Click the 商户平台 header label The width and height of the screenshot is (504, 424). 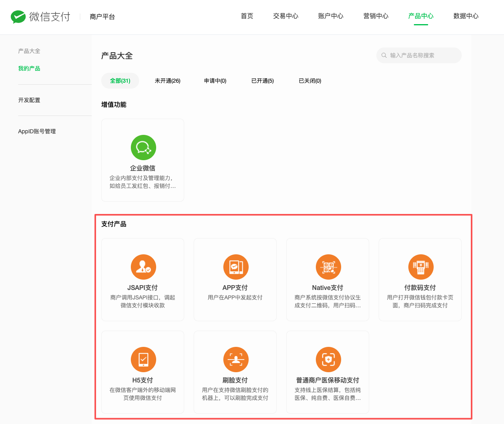[x=102, y=17]
